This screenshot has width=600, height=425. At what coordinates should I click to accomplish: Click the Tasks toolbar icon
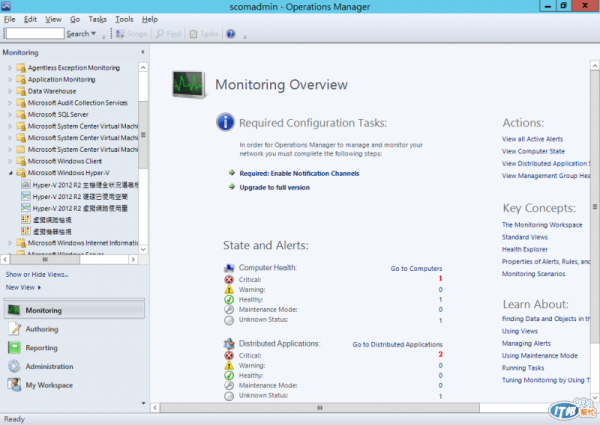coord(194,34)
